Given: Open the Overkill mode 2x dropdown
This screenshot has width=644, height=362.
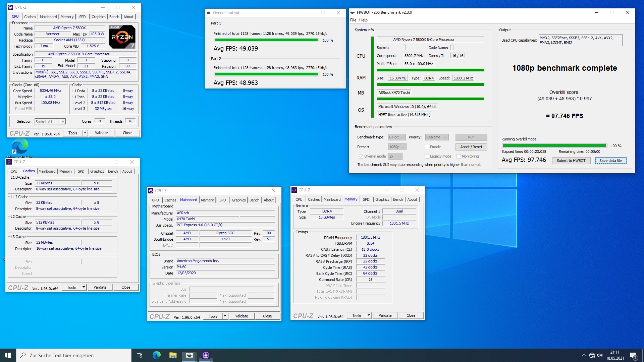Looking at the screenshot, I should [395, 156].
